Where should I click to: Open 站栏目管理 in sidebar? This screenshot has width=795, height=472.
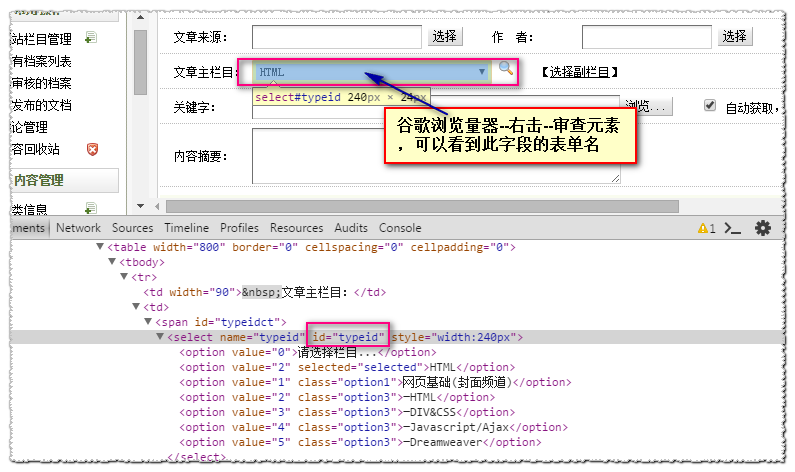pyautogui.click(x=42, y=39)
